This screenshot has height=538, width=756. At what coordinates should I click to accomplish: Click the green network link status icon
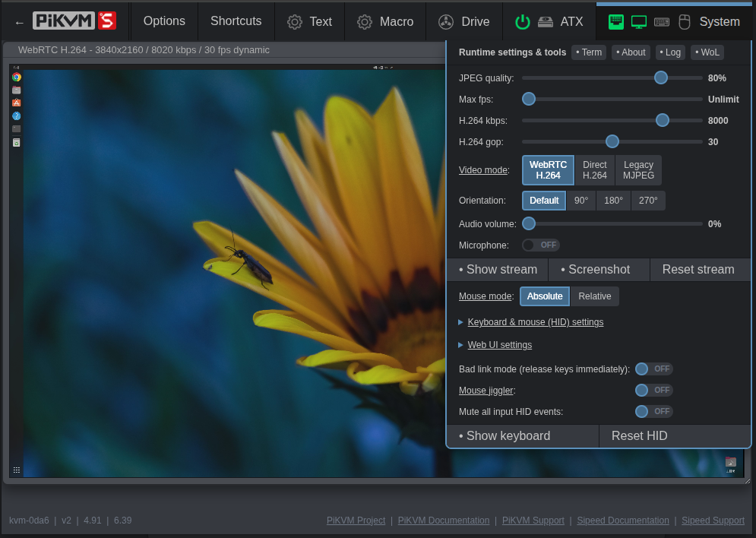point(616,22)
